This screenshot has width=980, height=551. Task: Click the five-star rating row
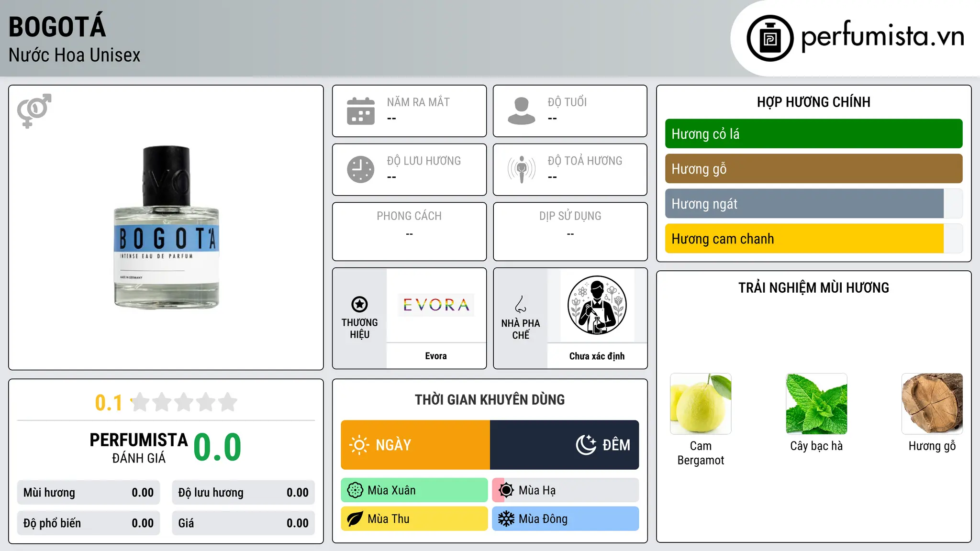point(184,402)
